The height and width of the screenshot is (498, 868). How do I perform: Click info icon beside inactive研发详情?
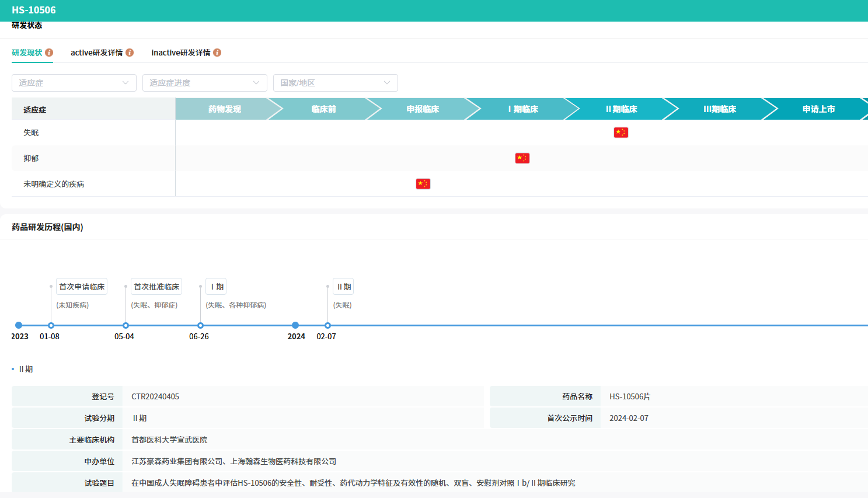coord(217,53)
